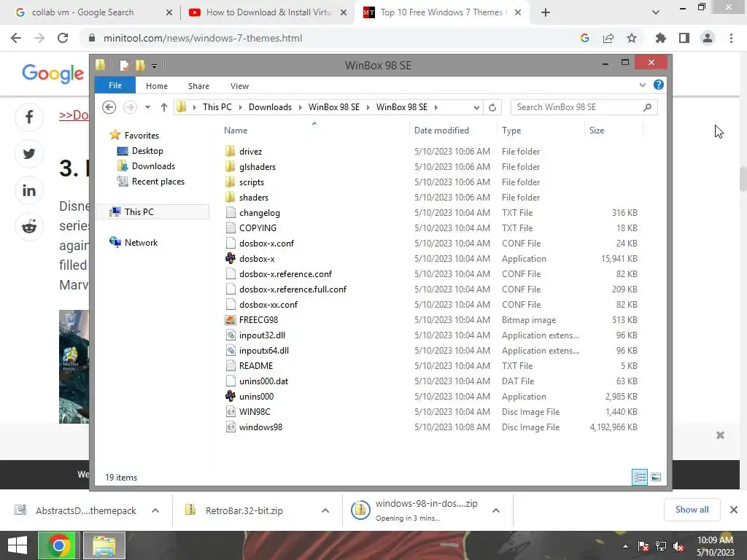Switch to large icons view layout
This screenshot has height=560, width=747.
click(656, 477)
